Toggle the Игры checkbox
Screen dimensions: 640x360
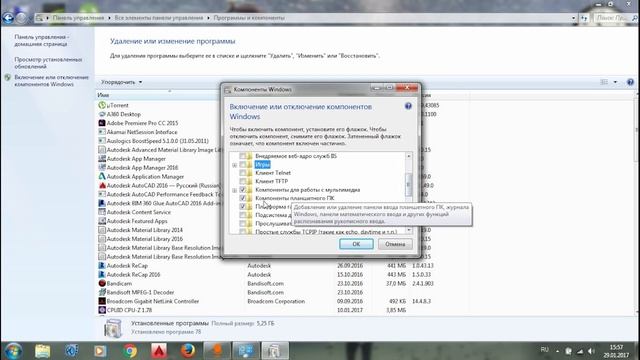[242, 164]
